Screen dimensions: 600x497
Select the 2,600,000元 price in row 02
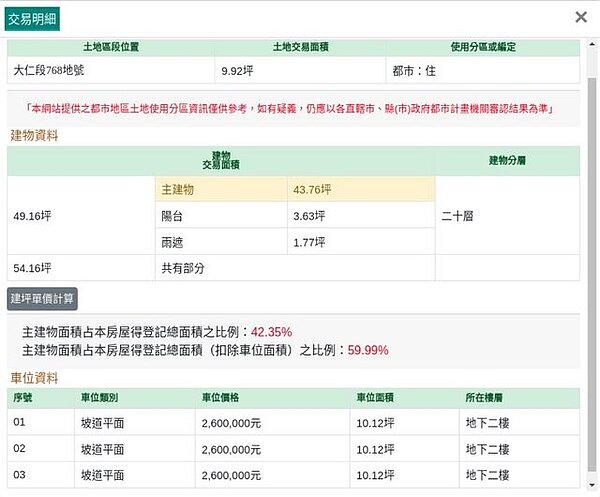272,448
